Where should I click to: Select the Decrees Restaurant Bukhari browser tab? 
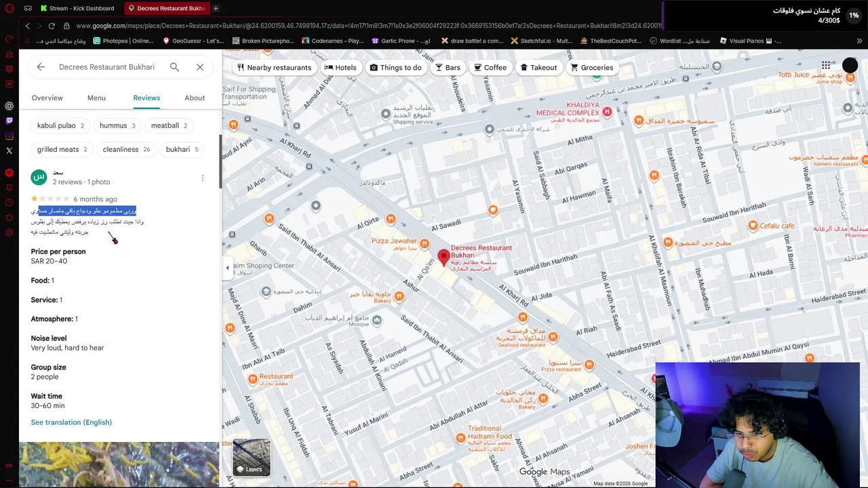[x=165, y=8]
